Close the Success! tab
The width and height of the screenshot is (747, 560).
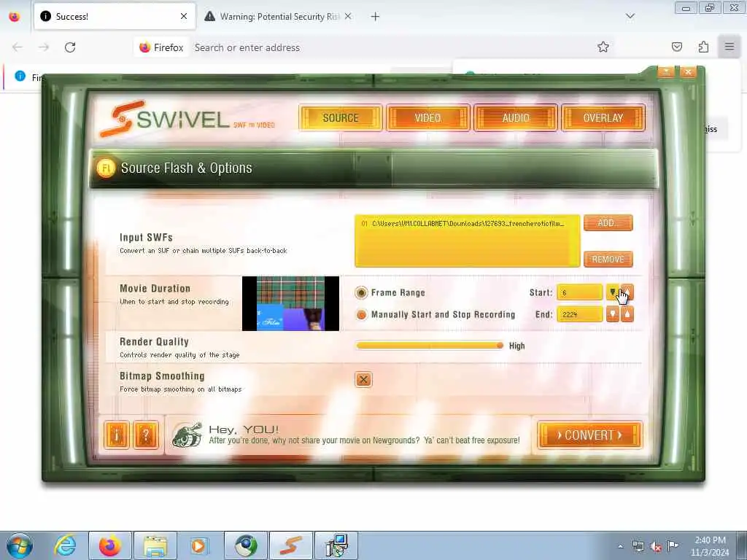[x=184, y=16]
